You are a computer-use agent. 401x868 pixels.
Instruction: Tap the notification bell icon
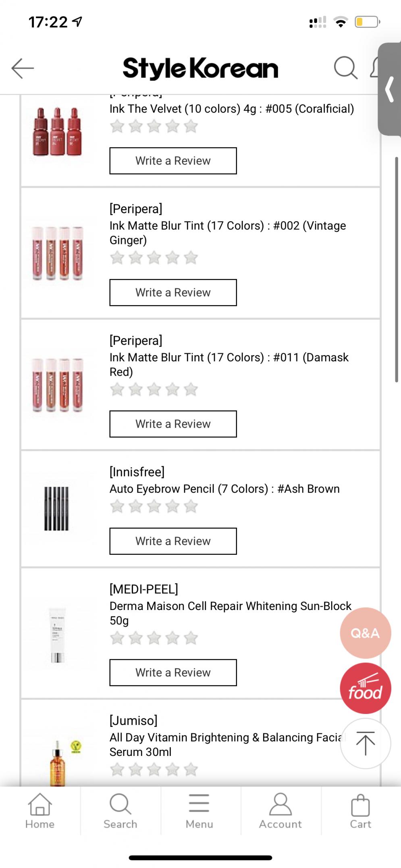point(374,68)
